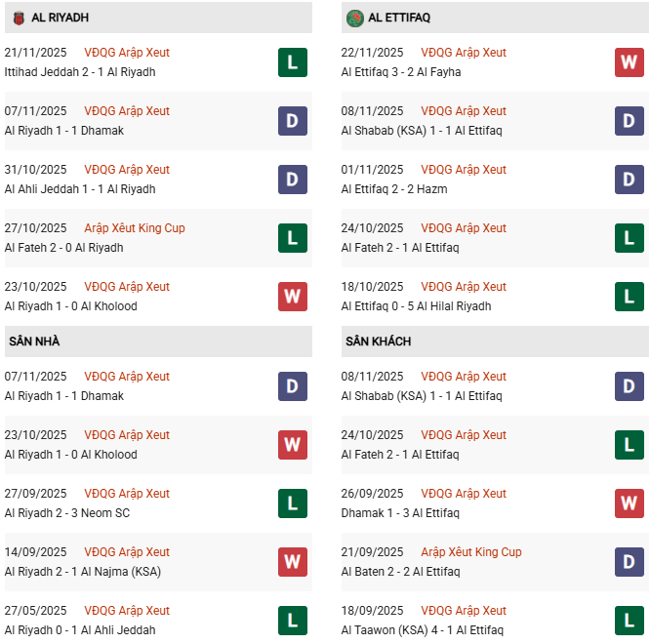Click loss badge for Al Riyadh vs Neom SC
The image size is (650, 644).
tap(292, 503)
